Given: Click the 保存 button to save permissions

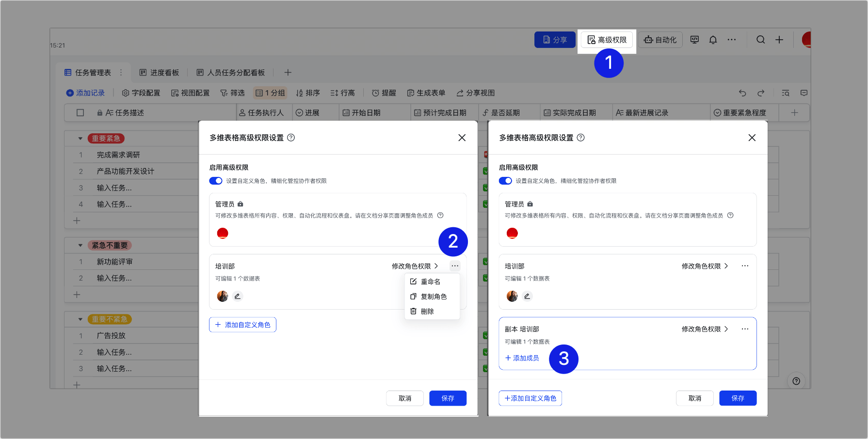Looking at the screenshot, I should point(447,398).
